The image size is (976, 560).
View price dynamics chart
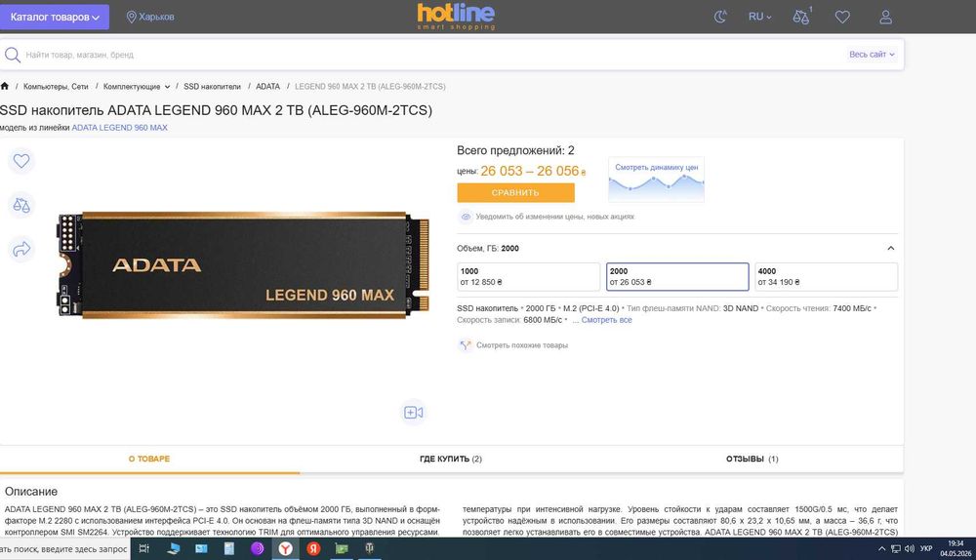[656, 180]
